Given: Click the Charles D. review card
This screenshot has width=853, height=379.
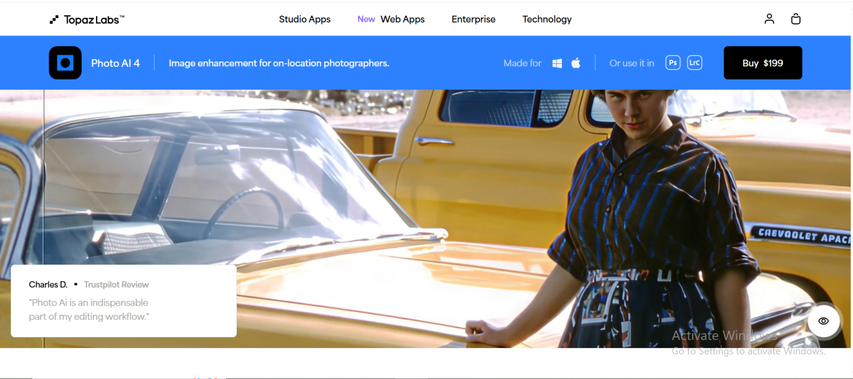Looking at the screenshot, I should click(123, 301).
